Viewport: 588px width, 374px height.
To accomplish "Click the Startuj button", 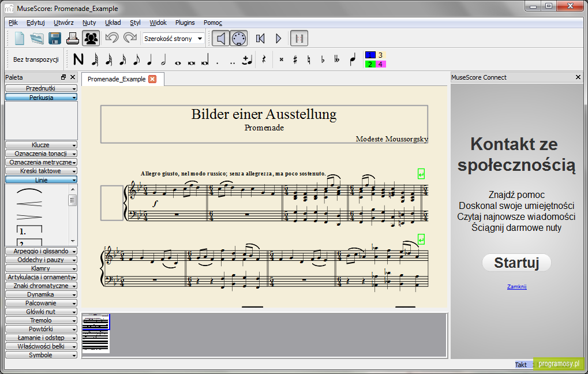I will [516, 263].
